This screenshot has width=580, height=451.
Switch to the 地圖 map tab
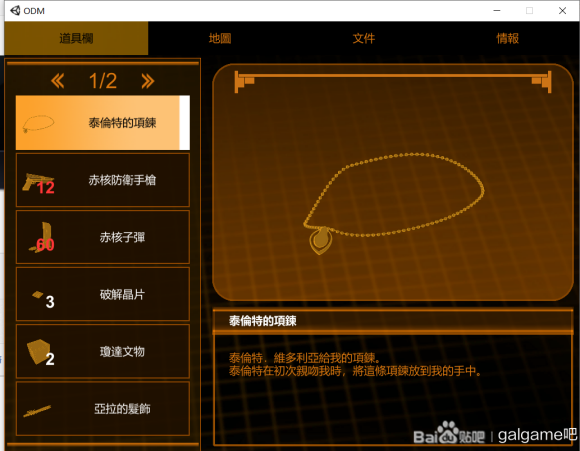pyautogui.click(x=220, y=38)
